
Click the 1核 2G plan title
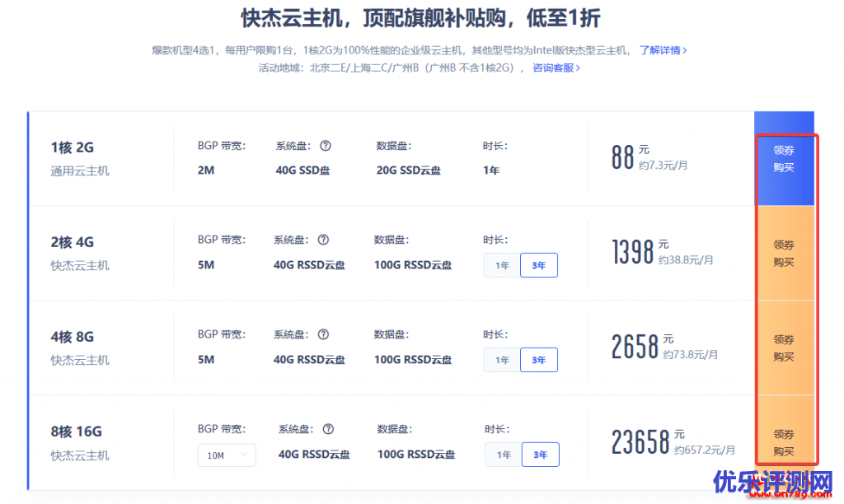(x=73, y=147)
